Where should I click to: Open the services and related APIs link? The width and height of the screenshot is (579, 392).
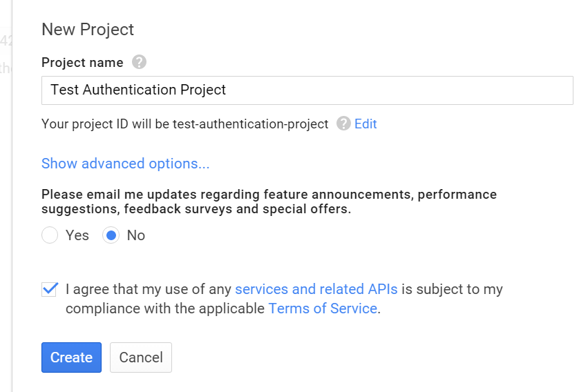(316, 289)
